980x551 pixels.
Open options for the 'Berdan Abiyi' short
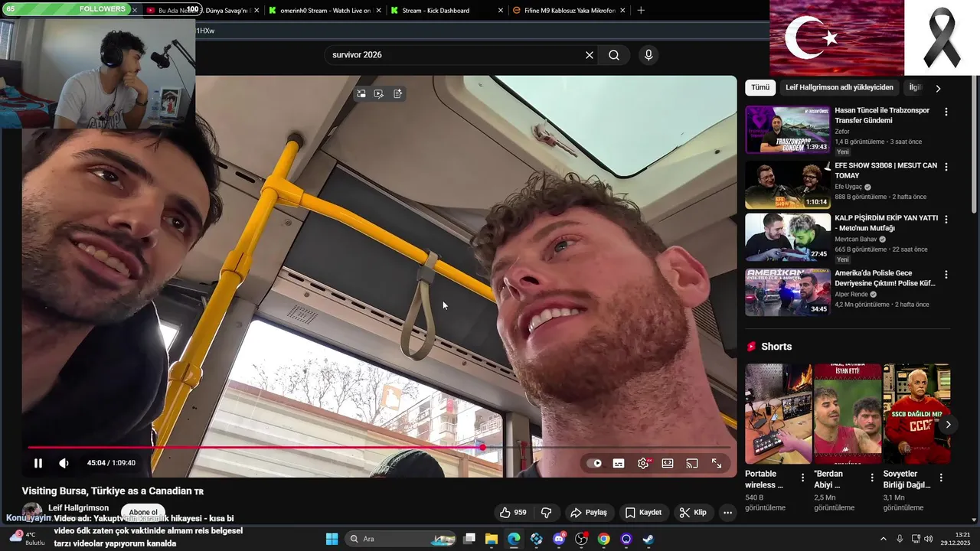coord(872,478)
